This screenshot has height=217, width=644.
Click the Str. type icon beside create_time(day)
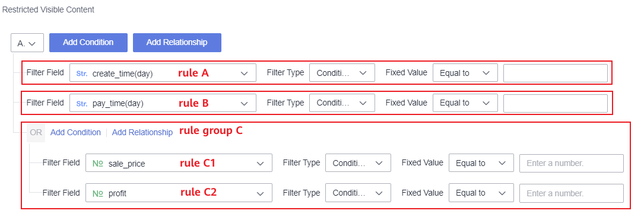pyautogui.click(x=82, y=74)
